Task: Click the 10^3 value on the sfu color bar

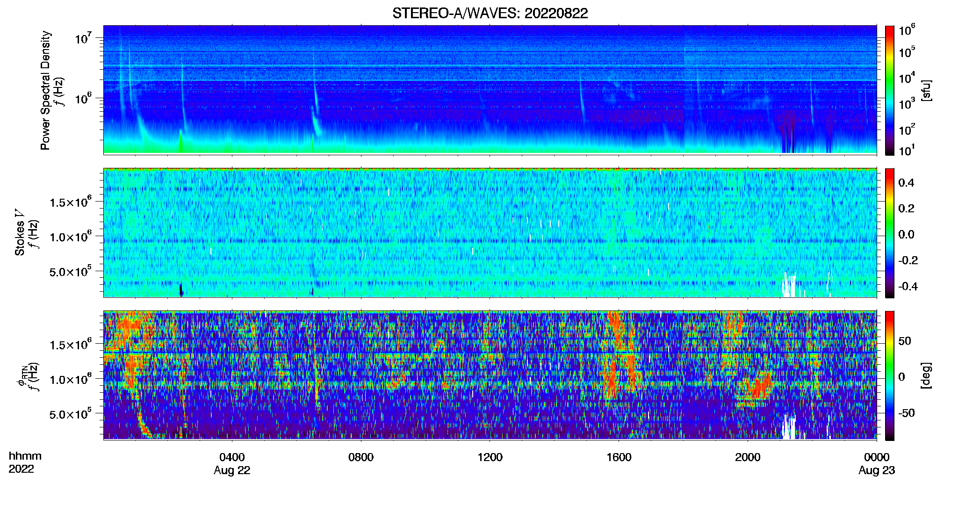Action: pyautogui.click(x=907, y=104)
